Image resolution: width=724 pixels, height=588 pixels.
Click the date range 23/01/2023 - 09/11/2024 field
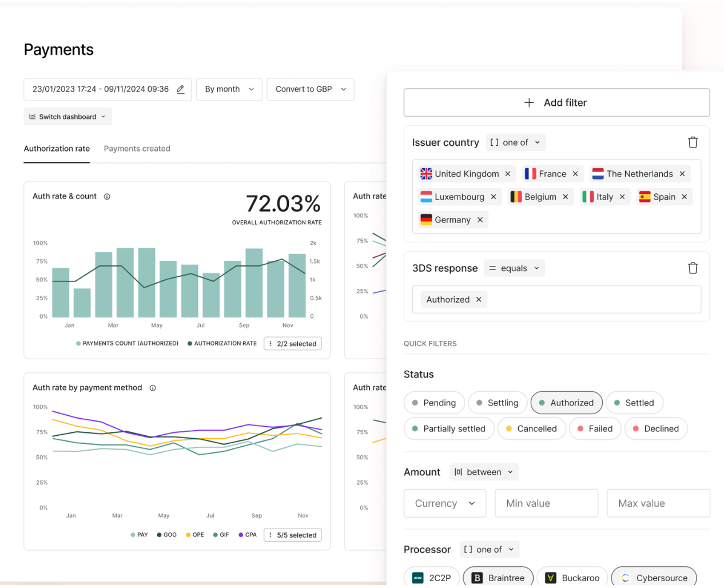[108, 89]
